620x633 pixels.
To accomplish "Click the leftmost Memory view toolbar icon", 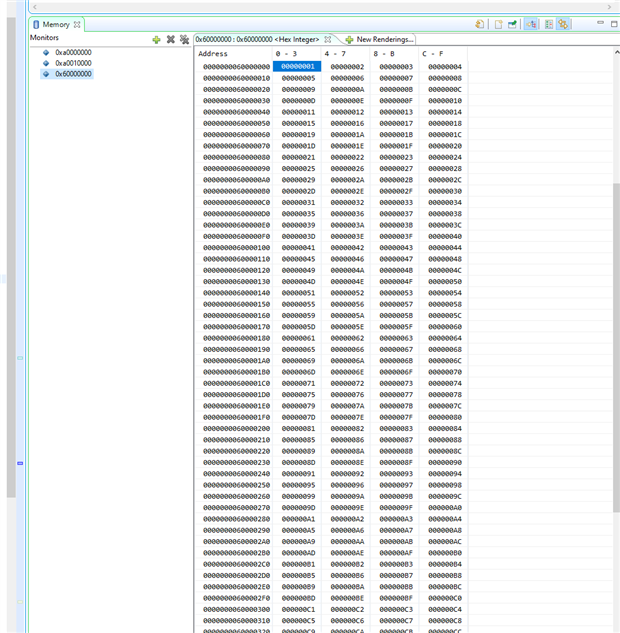I will 480,24.
